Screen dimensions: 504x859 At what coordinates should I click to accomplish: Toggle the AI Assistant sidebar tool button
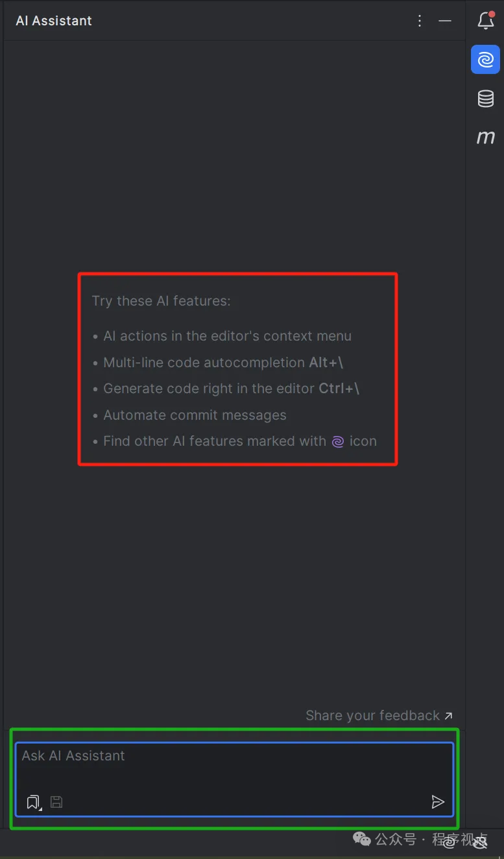click(485, 60)
